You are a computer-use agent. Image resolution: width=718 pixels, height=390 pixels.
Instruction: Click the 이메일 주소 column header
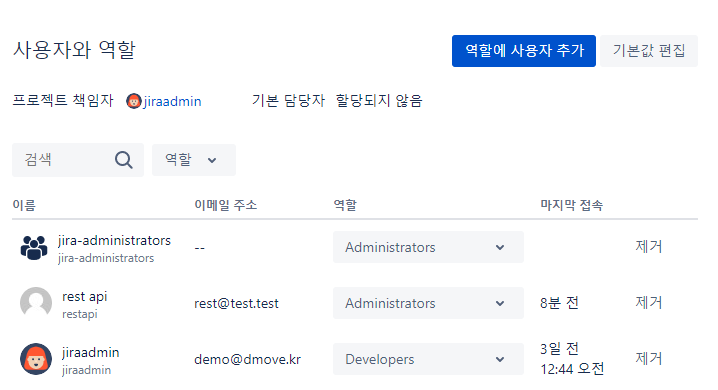[x=226, y=205]
